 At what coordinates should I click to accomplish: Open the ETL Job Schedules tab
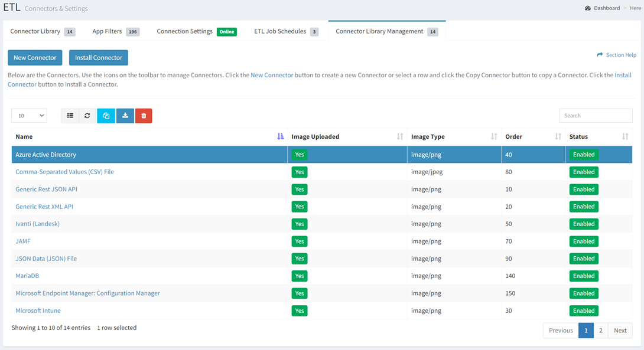[x=280, y=31]
